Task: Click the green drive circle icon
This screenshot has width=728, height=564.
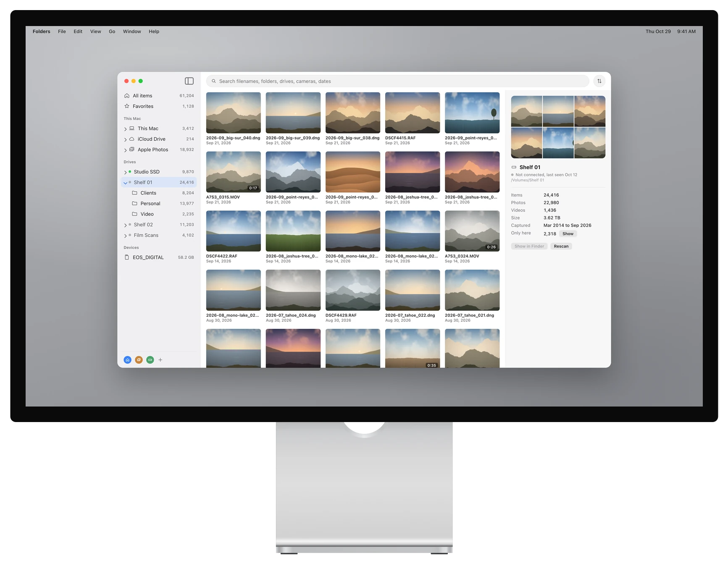Action: (150, 360)
